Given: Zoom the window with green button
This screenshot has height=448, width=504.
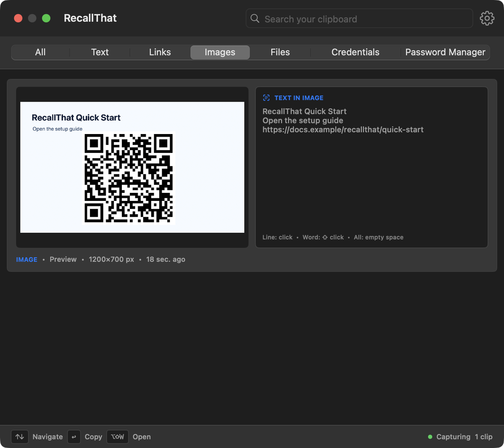Looking at the screenshot, I should [x=46, y=18].
